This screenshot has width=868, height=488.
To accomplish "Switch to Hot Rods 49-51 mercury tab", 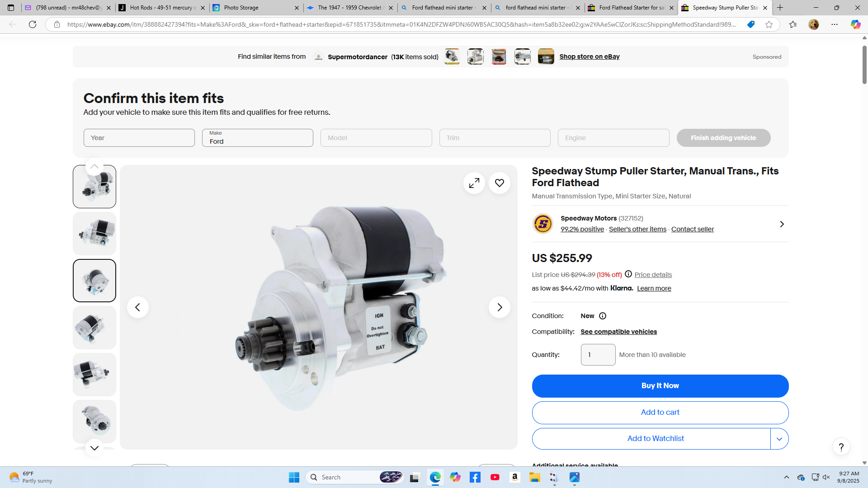I will coord(160,8).
